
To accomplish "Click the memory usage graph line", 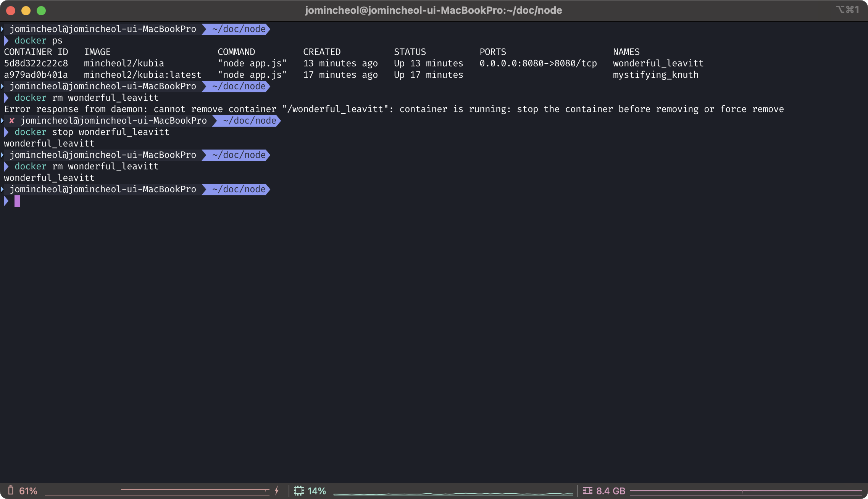I will coord(745,491).
